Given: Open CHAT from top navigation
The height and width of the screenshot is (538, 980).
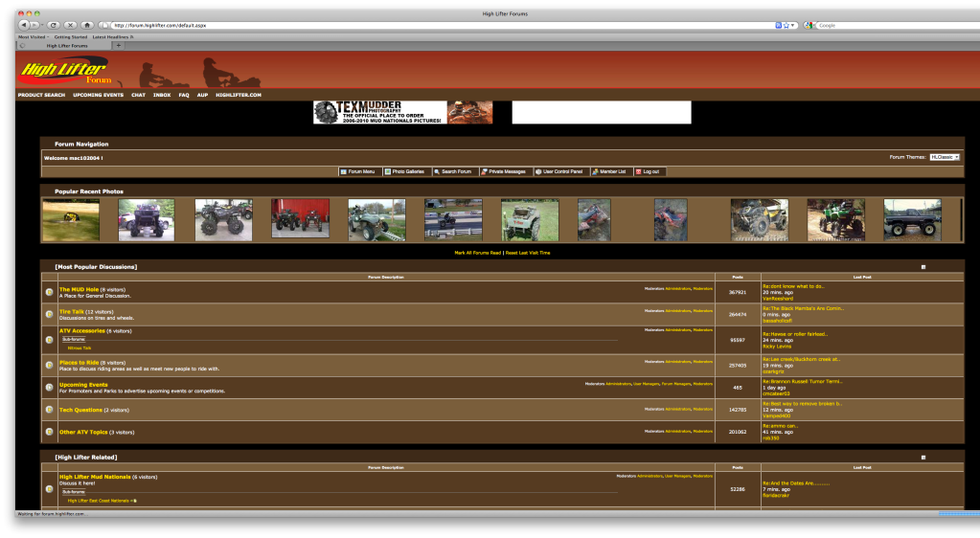Looking at the screenshot, I should [138, 95].
